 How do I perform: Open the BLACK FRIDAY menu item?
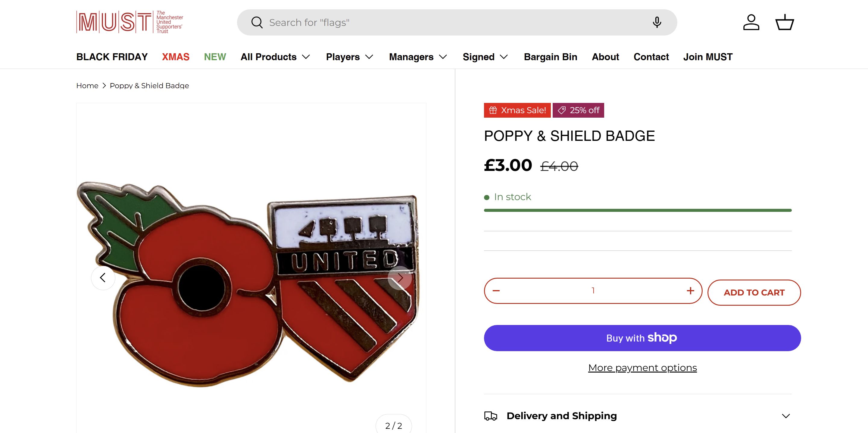pyautogui.click(x=112, y=57)
